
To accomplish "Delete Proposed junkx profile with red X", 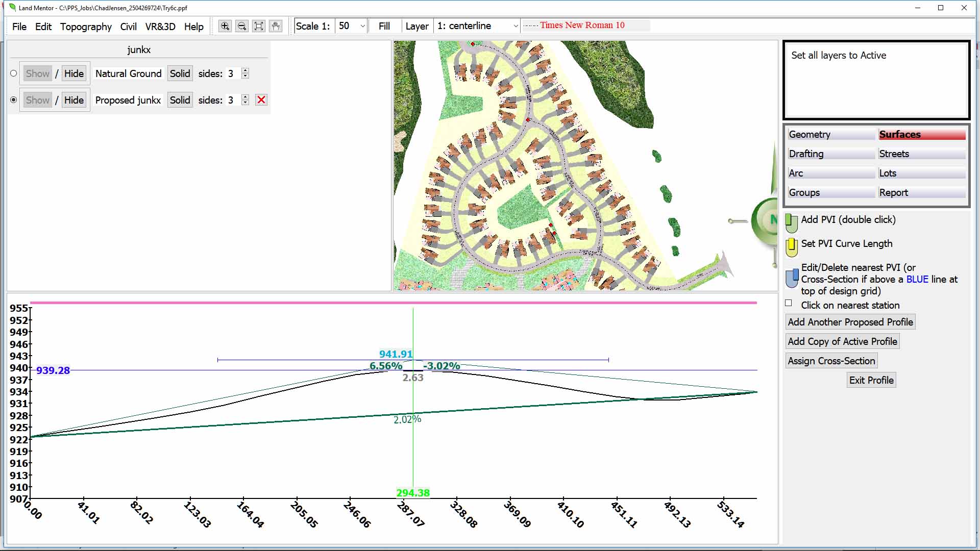I will pos(261,100).
